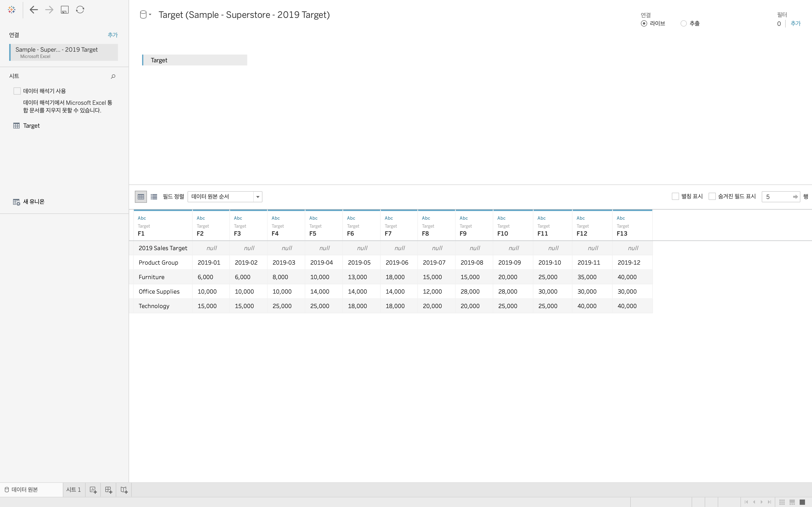Click the refresh data source icon

(x=80, y=10)
